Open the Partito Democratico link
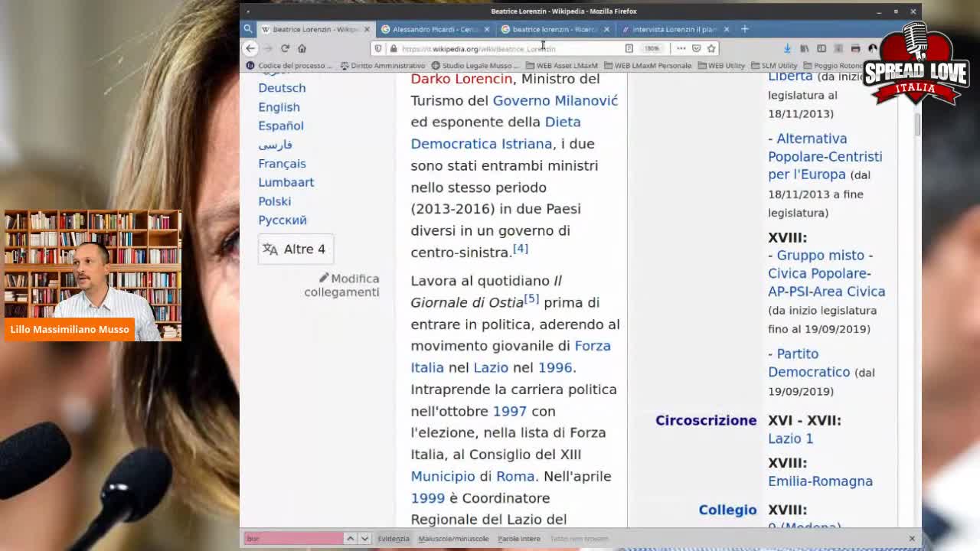The width and height of the screenshot is (980, 551). (x=809, y=363)
